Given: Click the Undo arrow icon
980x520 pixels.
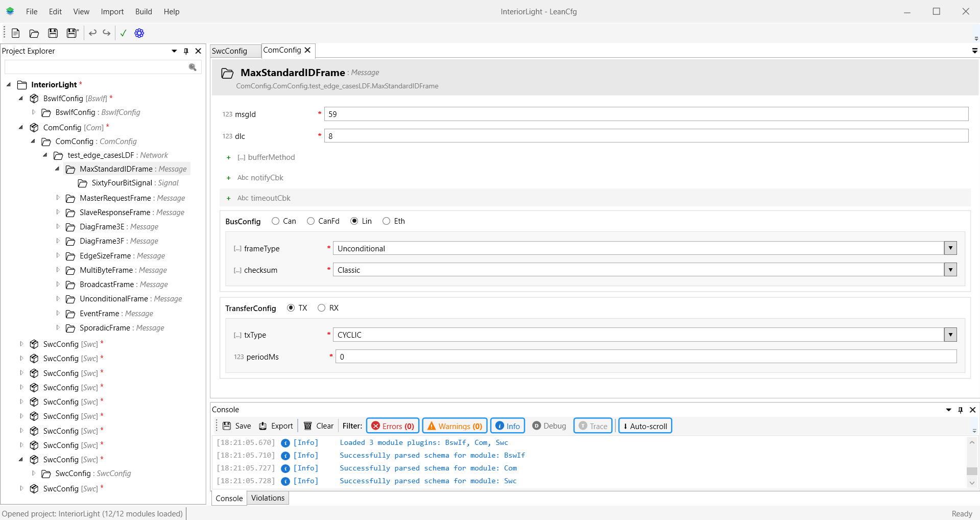Looking at the screenshot, I should point(92,33).
